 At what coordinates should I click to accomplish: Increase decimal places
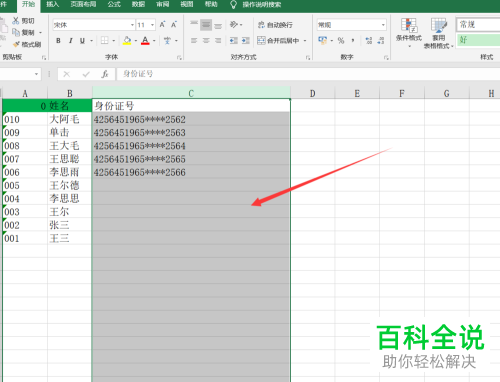tap(369, 41)
